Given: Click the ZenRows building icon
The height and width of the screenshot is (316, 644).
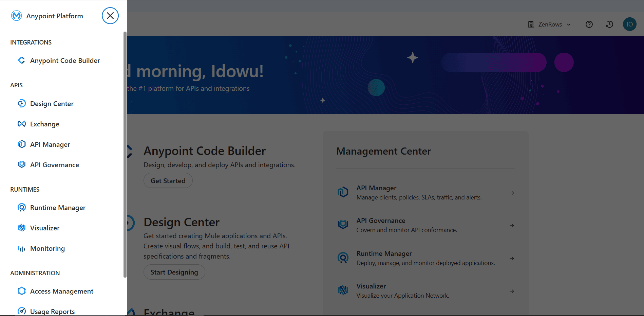Looking at the screenshot, I should 531,24.
